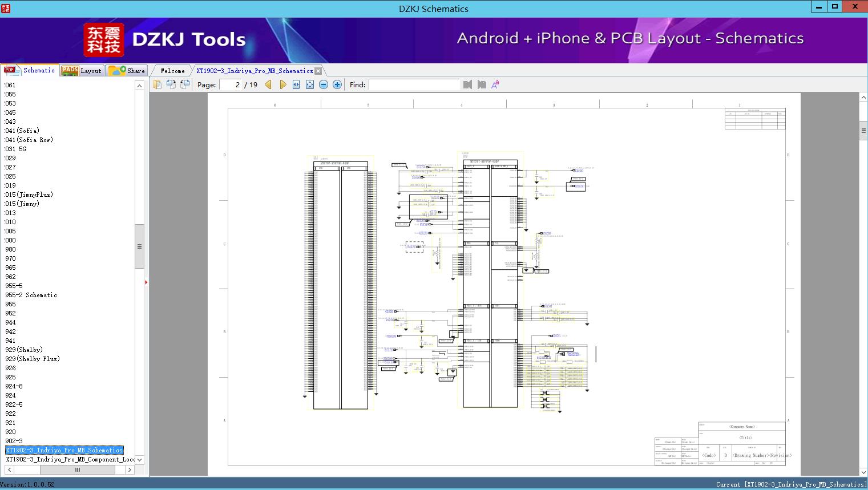This screenshot has width=868, height=490.
Task: Zoom in with the plus icon
Action: click(337, 84)
